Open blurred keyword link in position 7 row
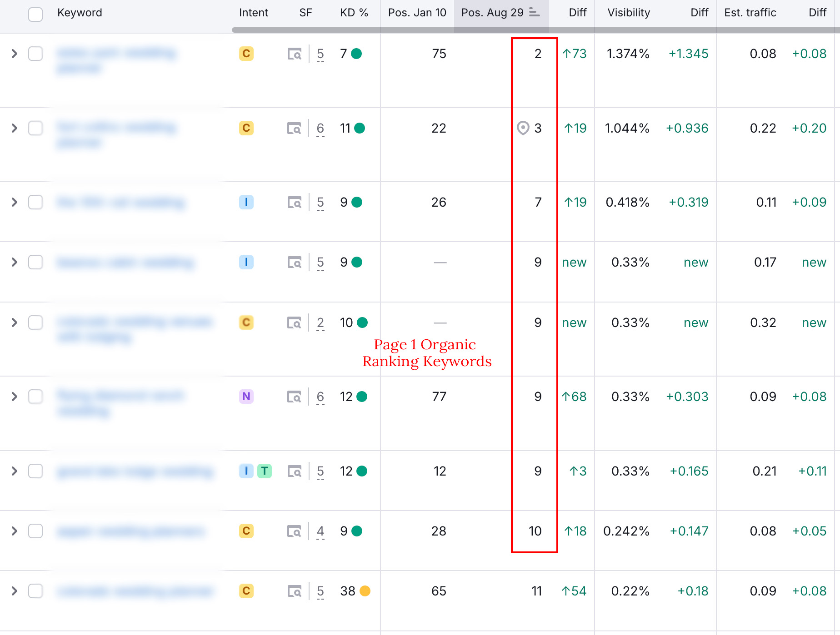This screenshot has width=840, height=635. point(121,202)
